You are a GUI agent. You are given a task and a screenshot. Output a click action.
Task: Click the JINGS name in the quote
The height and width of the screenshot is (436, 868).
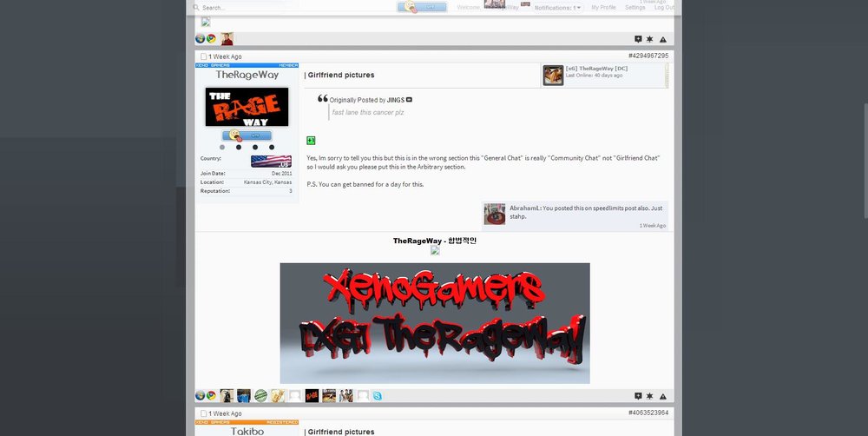point(395,100)
